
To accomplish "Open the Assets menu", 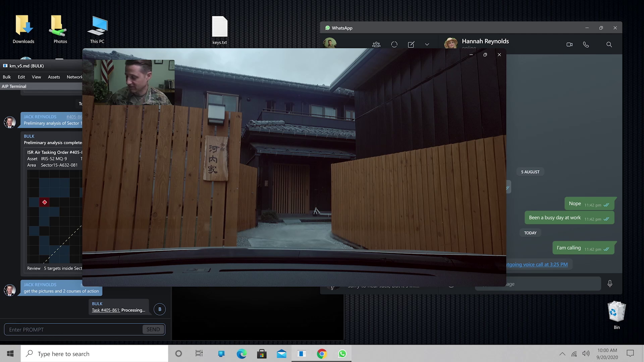I will point(54,77).
